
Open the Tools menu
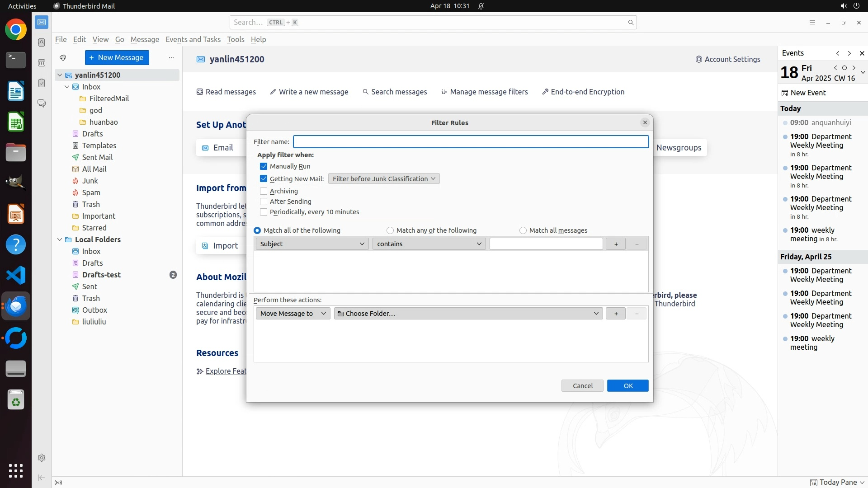click(236, 40)
